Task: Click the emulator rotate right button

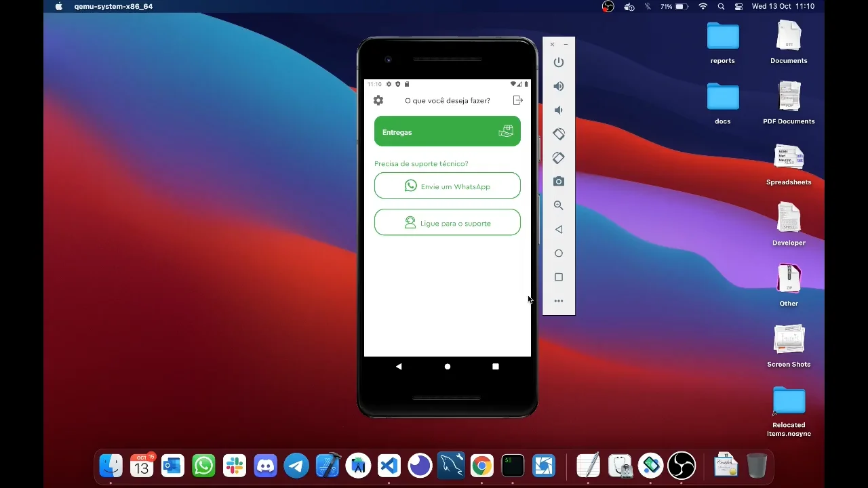Action: point(559,158)
